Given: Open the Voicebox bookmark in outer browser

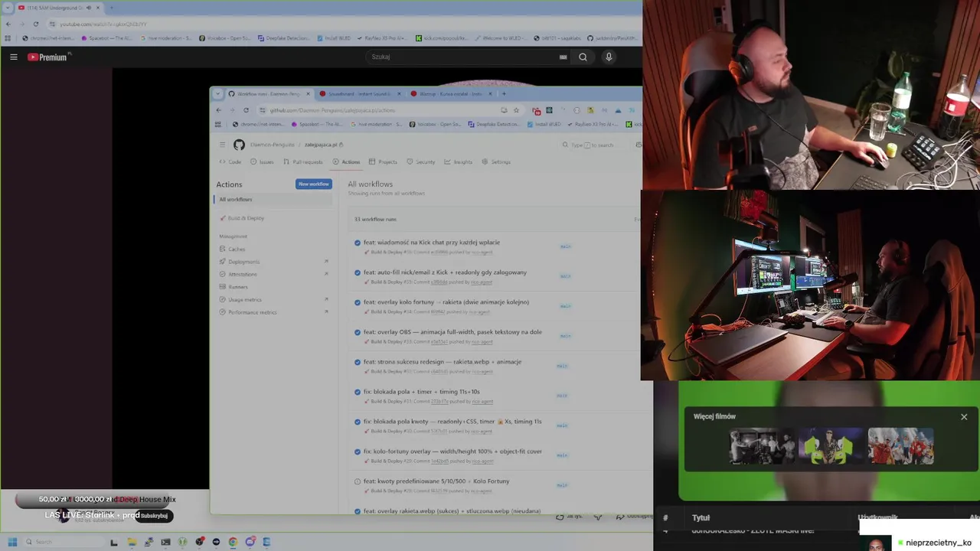Looking at the screenshot, I should tap(224, 37).
